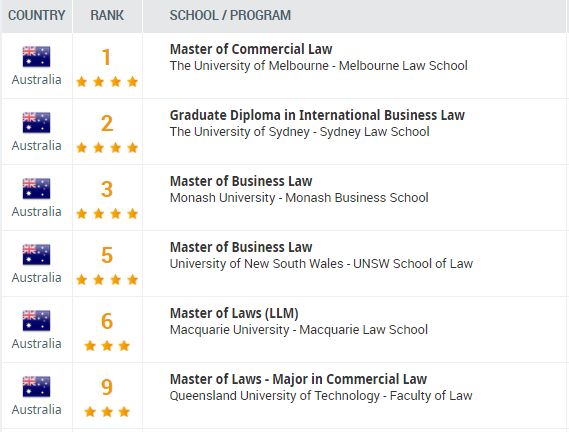
Task: Click the Australia flag in rank 5 row
Action: 36,254
